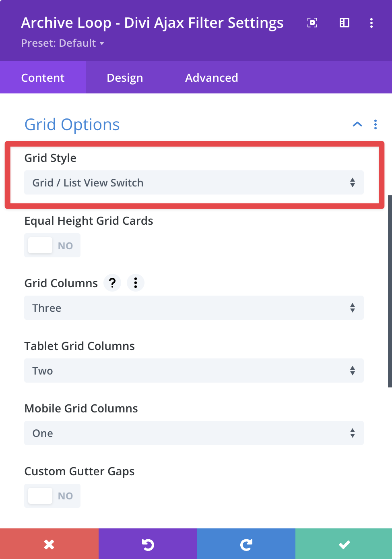
Task: Click the expand modal fullscreen icon
Action: coord(312,23)
